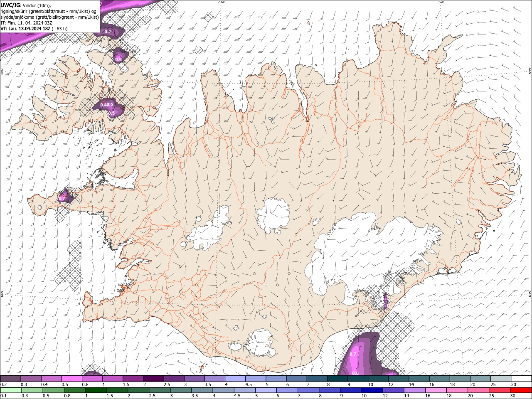
Task: Click the '20W' longitude label
Action: click(222, 2)
